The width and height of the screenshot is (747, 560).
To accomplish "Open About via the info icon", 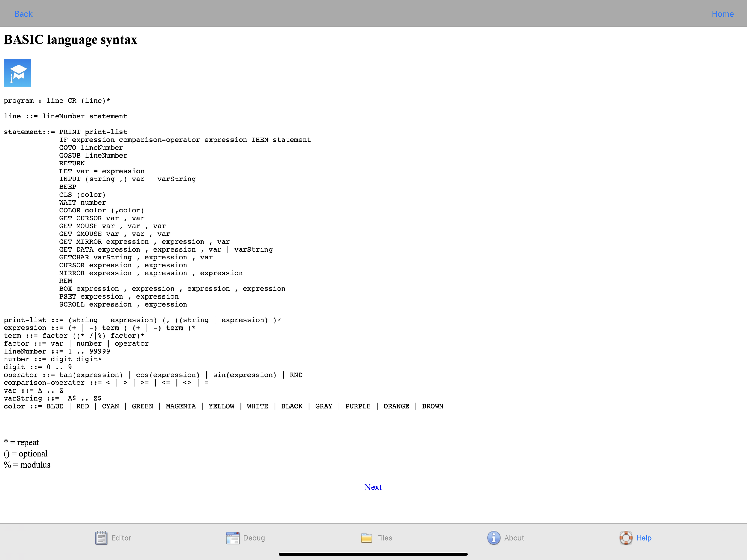I will tap(493, 538).
